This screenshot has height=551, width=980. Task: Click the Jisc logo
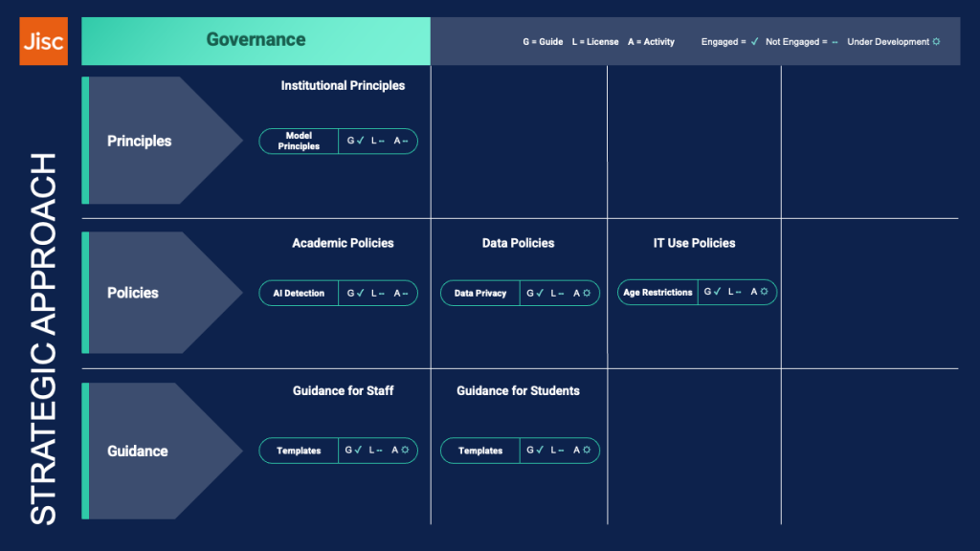pos(44,41)
